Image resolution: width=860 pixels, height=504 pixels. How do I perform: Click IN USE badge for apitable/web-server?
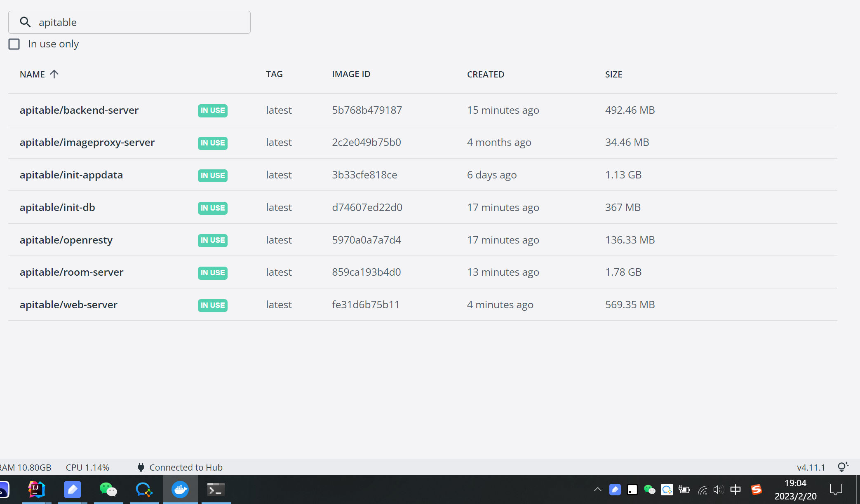[x=212, y=305]
